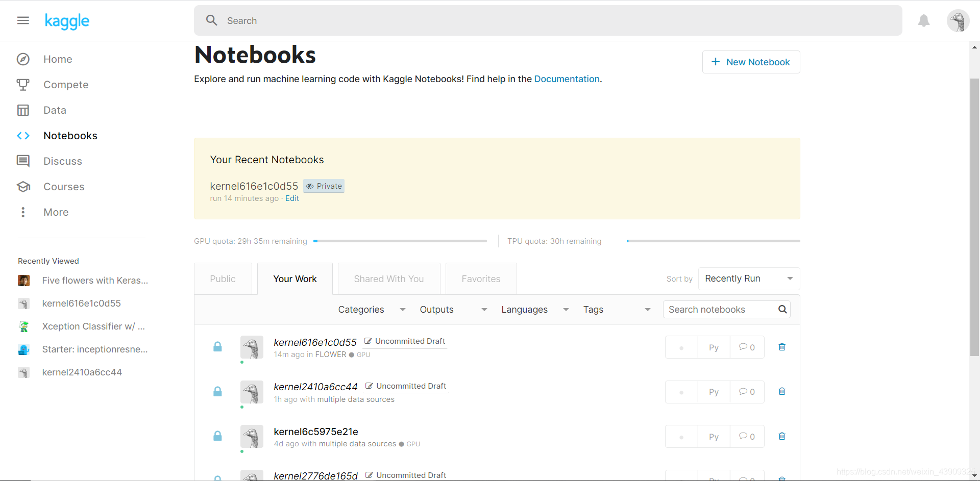
Task: Switch to the Public tab
Action: click(x=223, y=279)
